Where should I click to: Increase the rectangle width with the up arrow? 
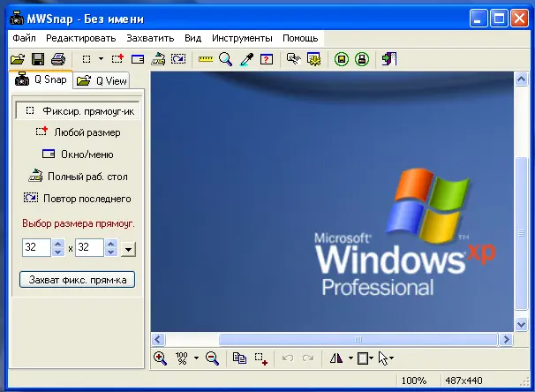(58, 244)
